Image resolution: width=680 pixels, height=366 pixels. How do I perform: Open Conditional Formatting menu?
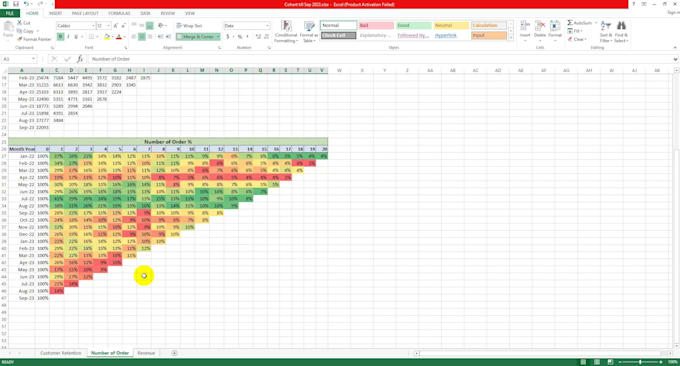coord(286,31)
